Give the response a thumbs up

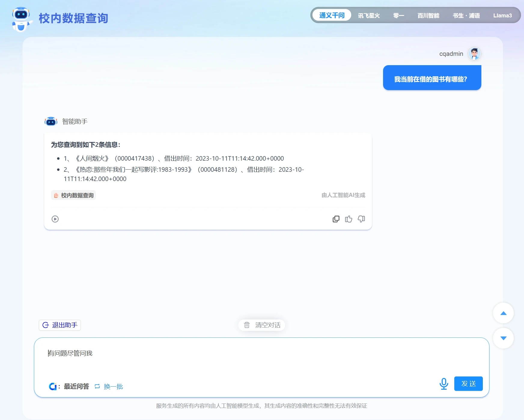pyautogui.click(x=349, y=219)
